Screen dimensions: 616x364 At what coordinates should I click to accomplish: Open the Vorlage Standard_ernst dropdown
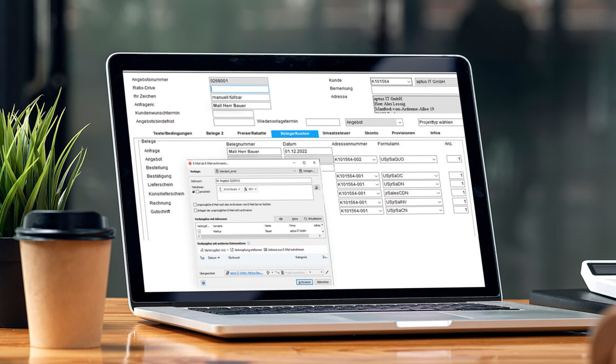point(294,171)
